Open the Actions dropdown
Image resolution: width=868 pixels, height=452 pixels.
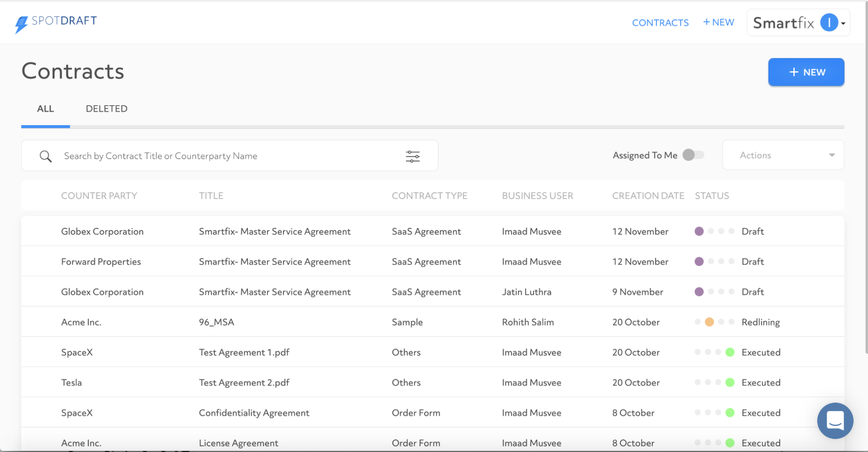[x=782, y=155]
